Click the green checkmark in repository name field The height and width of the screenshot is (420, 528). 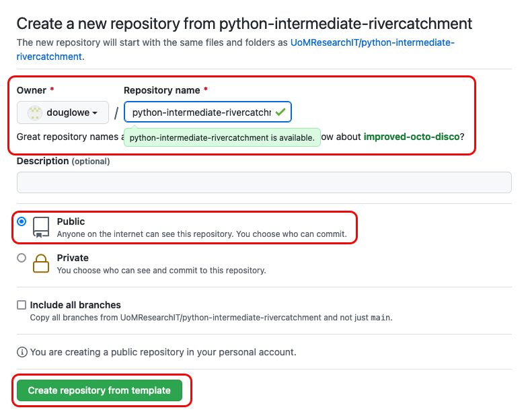(280, 112)
